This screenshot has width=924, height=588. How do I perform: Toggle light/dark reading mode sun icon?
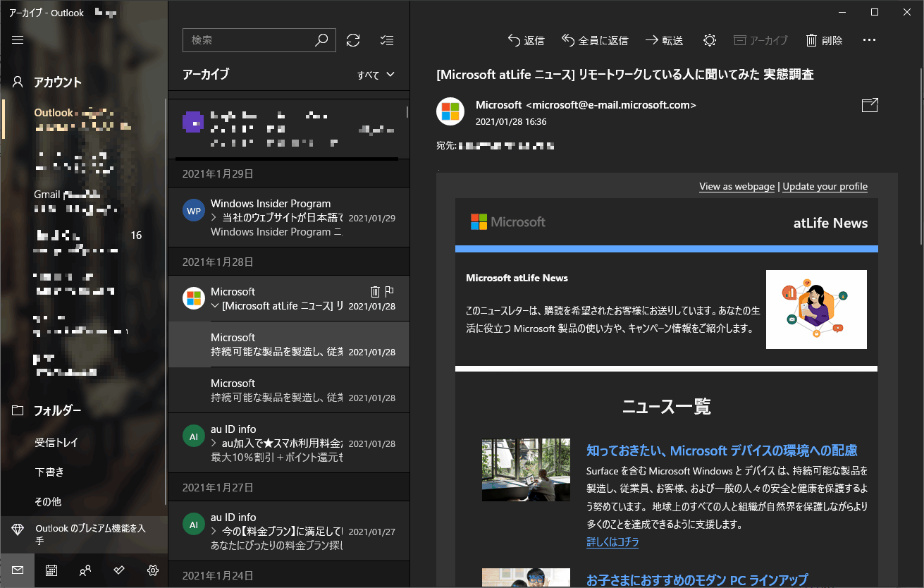coord(710,40)
